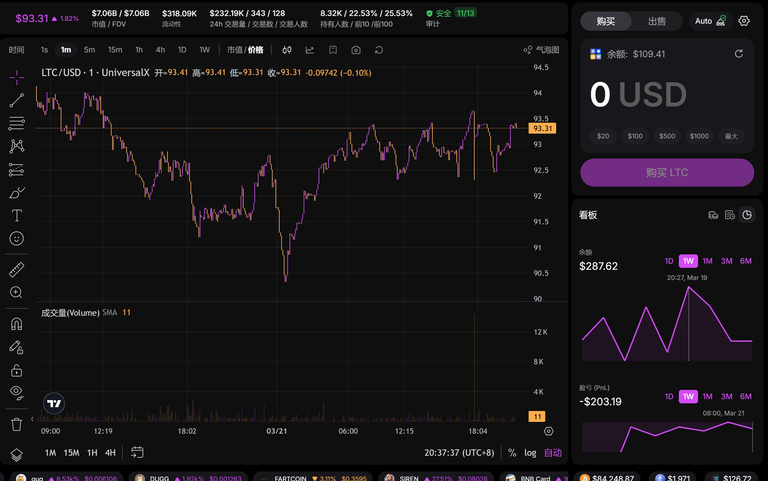The height and width of the screenshot is (481, 768).
Task: Expand the object tree layers panel
Action: point(16,454)
